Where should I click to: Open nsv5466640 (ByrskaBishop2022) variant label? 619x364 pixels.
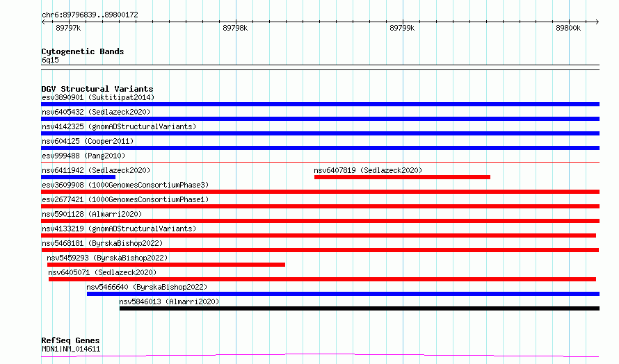coord(147,287)
